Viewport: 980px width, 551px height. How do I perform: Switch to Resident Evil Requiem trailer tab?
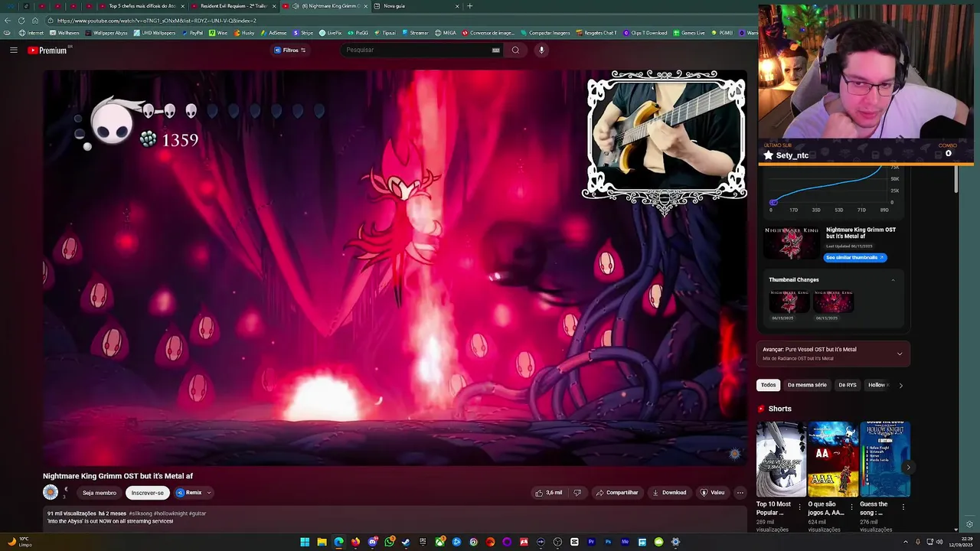click(x=234, y=6)
